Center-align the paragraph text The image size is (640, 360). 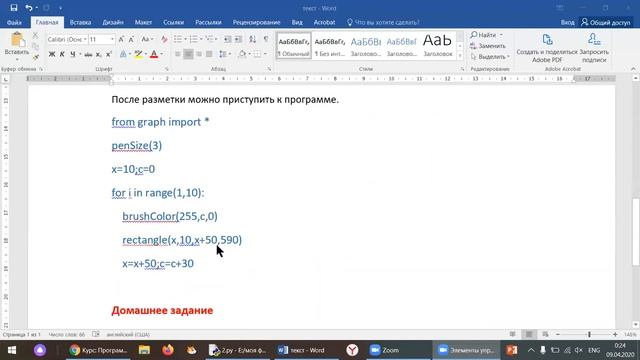pyautogui.click(x=188, y=54)
